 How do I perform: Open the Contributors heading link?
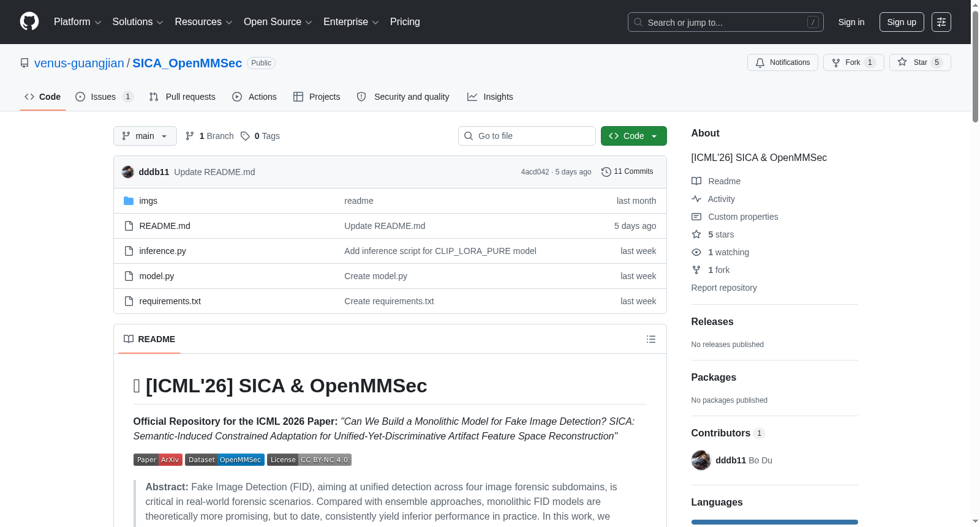pyautogui.click(x=728, y=433)
